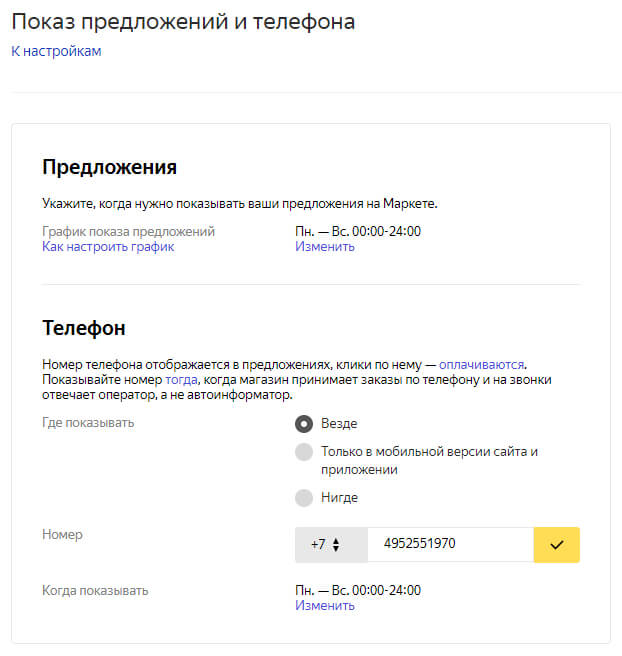The width and height of the screenshot is (622, 656).
Task: Click the "Показ предложений и телефона" page title
Action: click(183, 21)
